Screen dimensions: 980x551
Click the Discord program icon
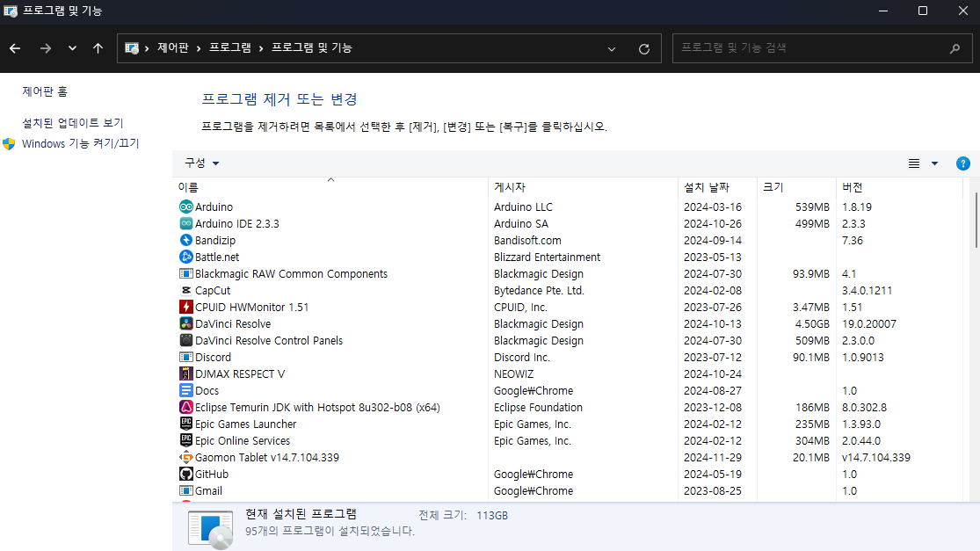tap(185, 358)
